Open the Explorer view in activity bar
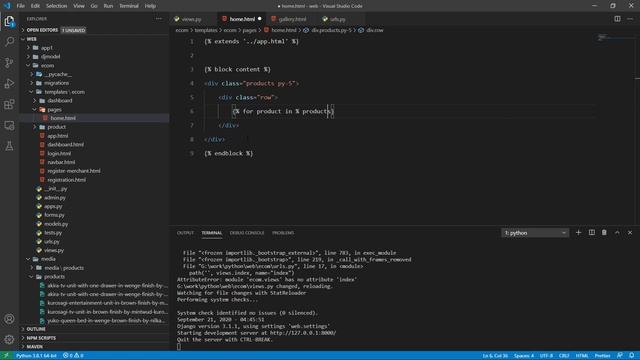640x360 pixels. click(9, 21)
